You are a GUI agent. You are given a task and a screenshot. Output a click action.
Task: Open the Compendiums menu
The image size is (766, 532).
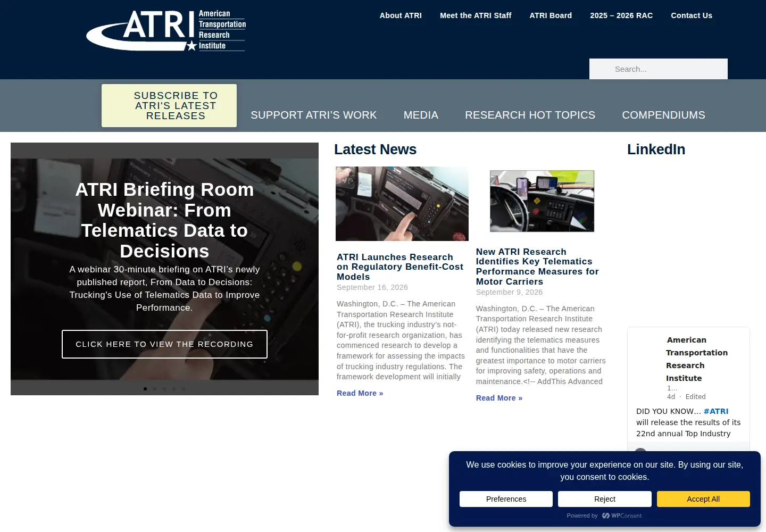click(664, 115)
